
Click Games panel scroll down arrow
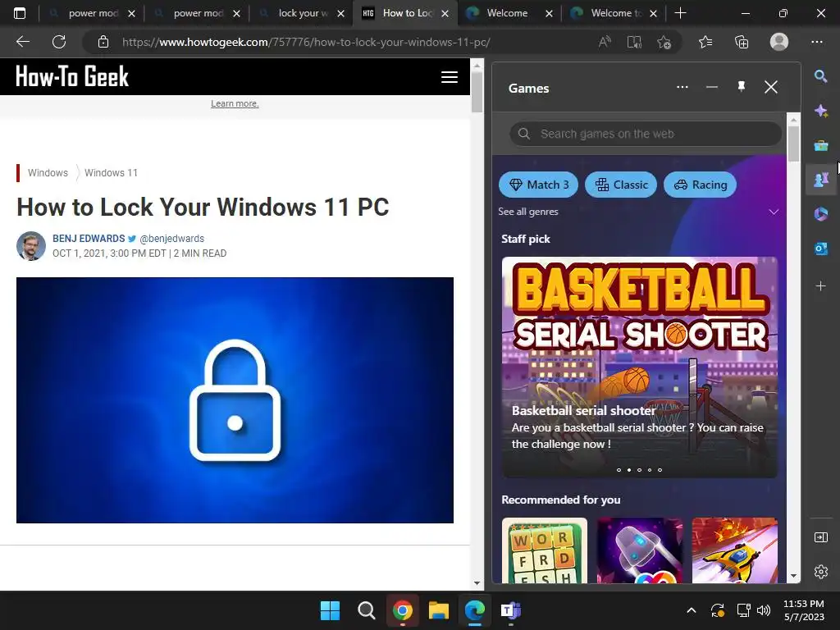[x=793, y=576]
